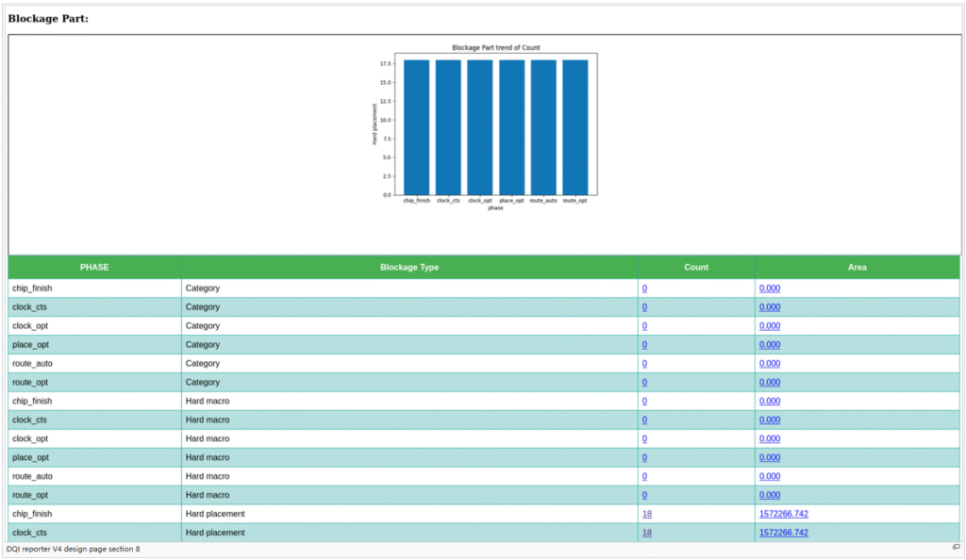The image size is (966, 560).
Task: Open Area link for clock_opt Hard macro row
Action: click(x=770, y=439)
